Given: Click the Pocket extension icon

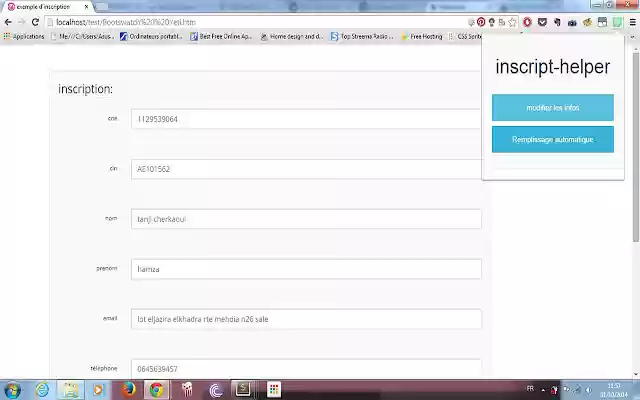Looking at the screenshot, I should point(542,22).
